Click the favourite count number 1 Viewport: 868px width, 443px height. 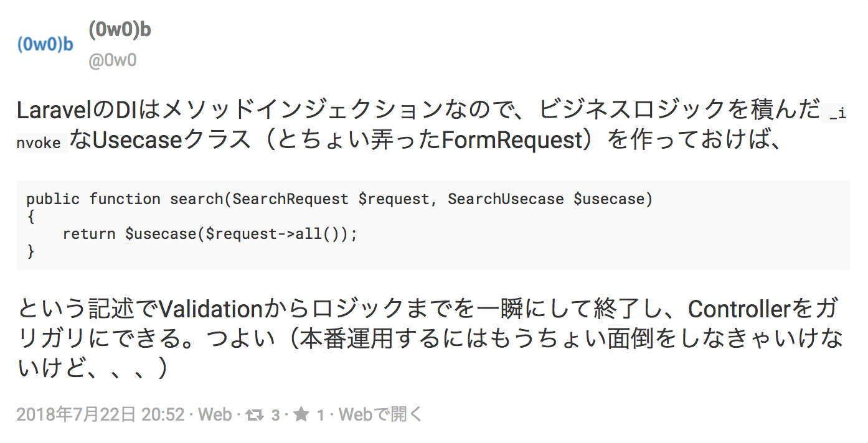tap(321, 415)
